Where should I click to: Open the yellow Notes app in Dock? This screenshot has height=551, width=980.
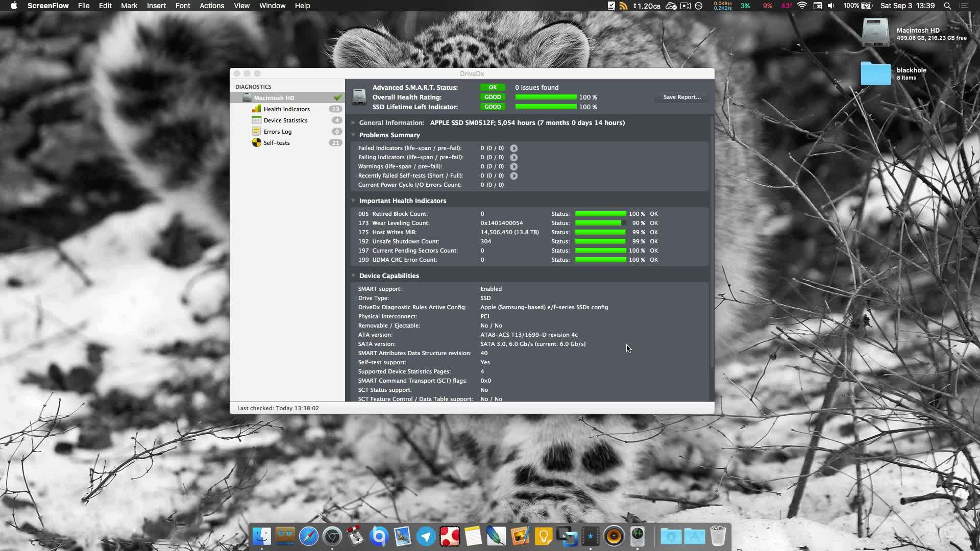(473, 536)
